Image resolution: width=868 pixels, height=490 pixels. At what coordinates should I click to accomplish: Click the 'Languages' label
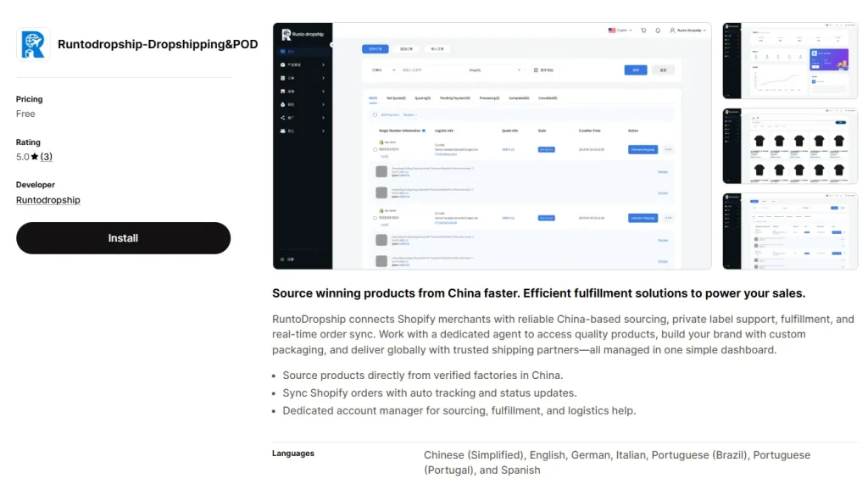292,454
